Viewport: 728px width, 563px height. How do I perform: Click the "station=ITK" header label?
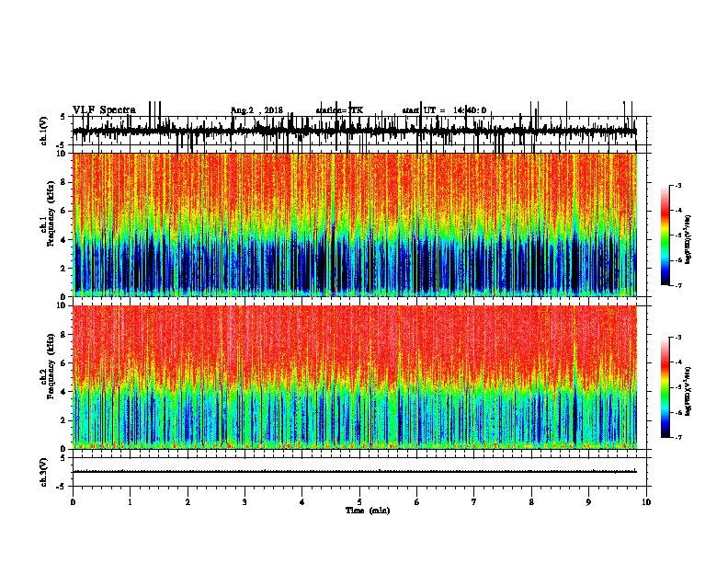tap(339, 110)
